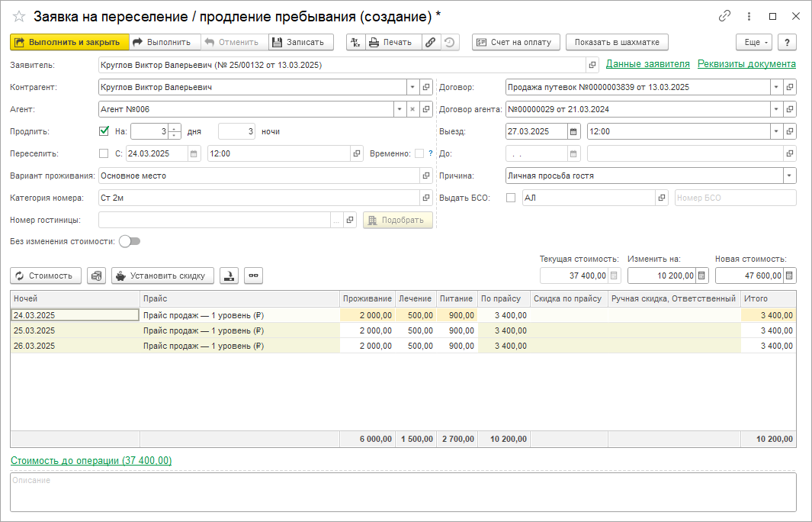Expand the Агент dropdown arrow
Image resolution: width=812 pixels, height=522 pixels.
tap(399, 109)
